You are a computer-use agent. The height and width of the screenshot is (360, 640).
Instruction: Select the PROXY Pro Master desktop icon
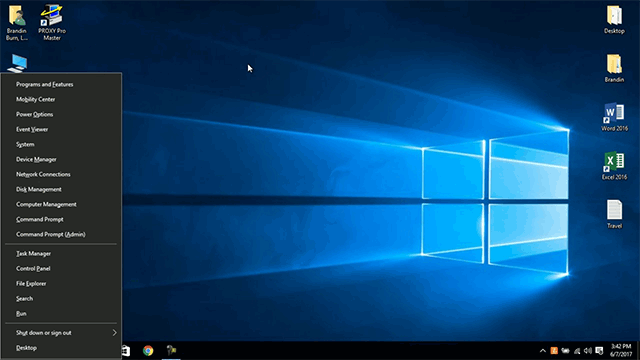52,22
